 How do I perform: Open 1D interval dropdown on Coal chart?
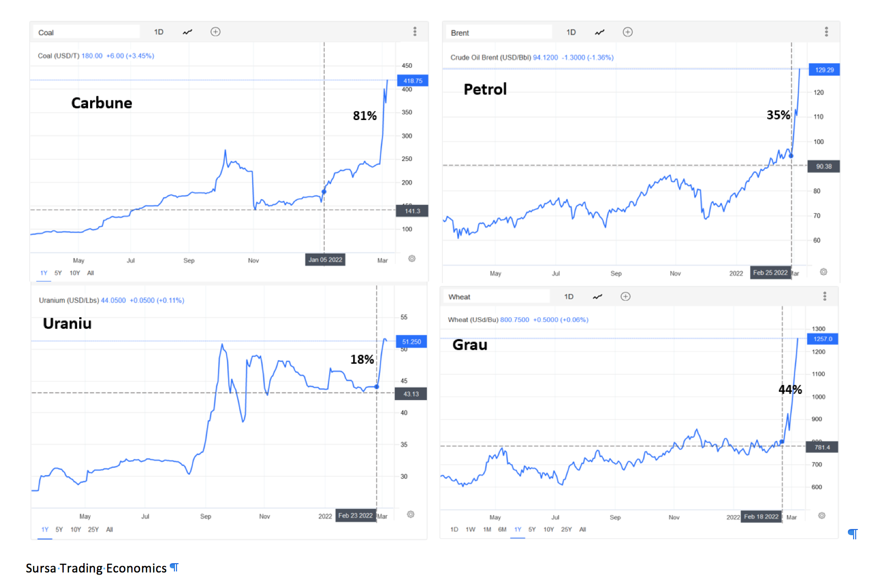click(x=159, y=32)
